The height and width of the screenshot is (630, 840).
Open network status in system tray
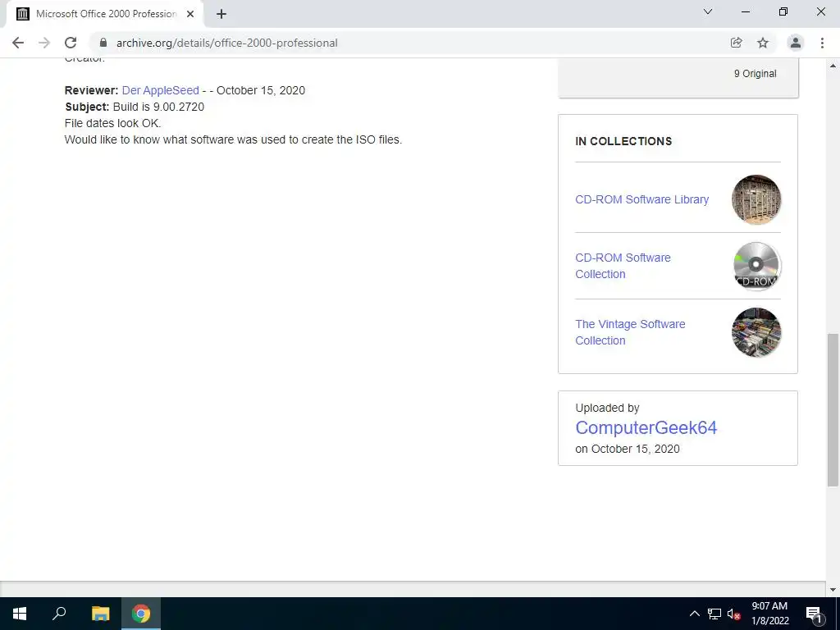pos(714,614)
